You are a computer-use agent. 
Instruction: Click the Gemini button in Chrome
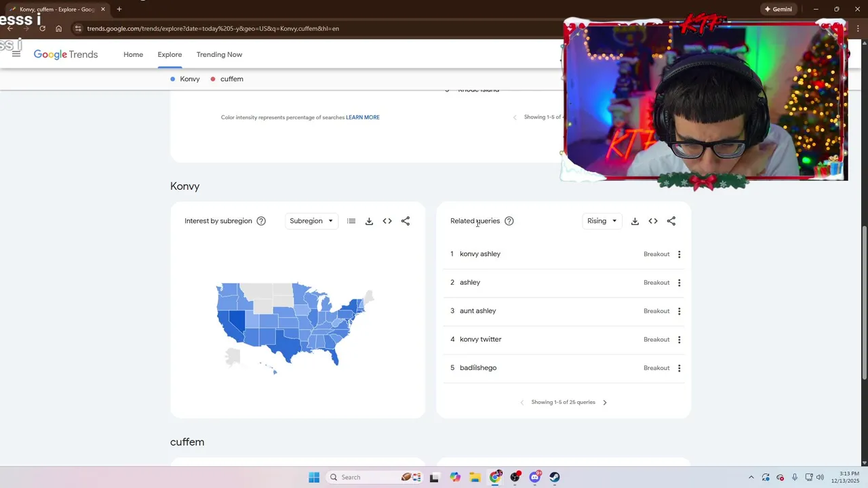(778, 9)
